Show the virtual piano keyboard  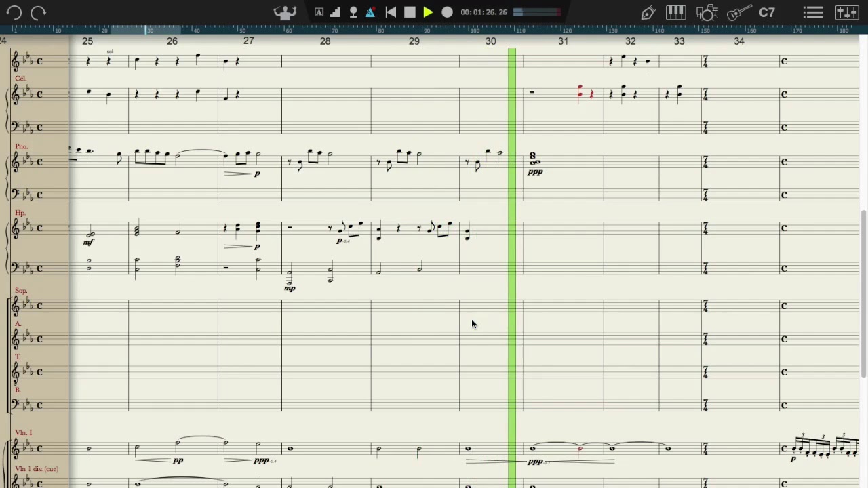click(676, 12)
